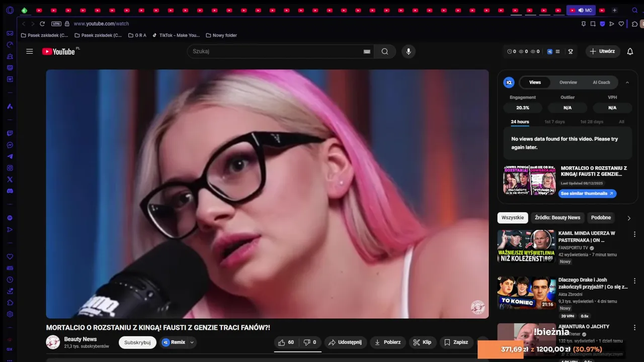Open YouTube notifications bell
Viewport: 644px width, 362px height.
click(630, 51)
